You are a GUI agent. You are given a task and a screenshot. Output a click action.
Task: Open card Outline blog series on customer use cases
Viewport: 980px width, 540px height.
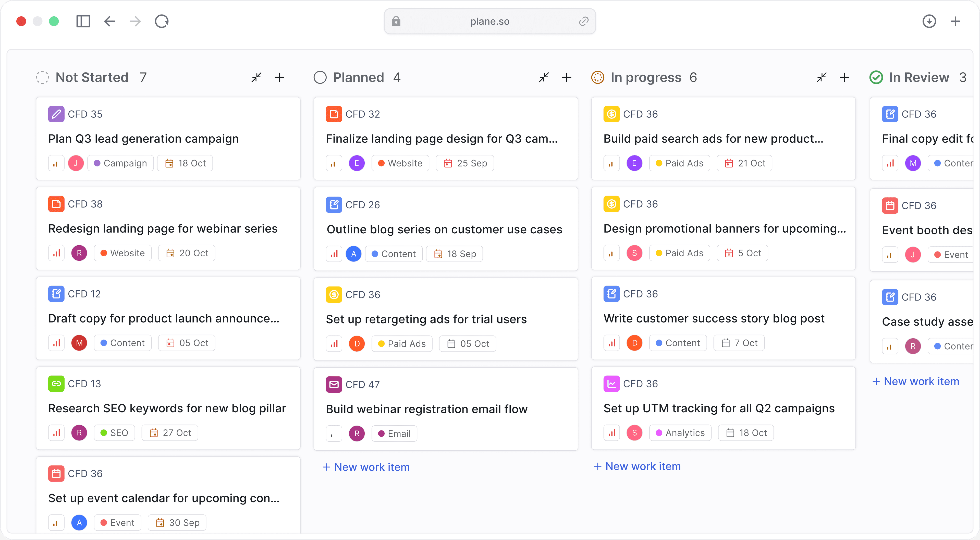coord(444,230)
